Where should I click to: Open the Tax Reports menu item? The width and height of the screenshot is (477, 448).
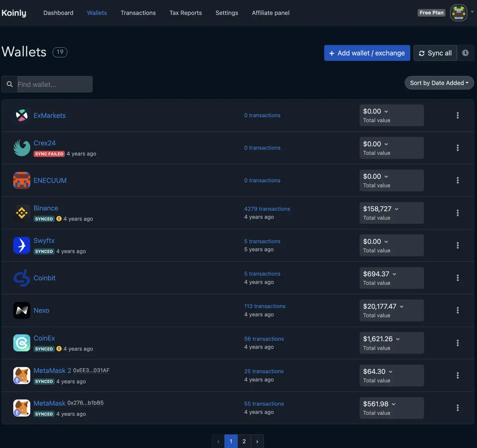(x=185, y=13)
